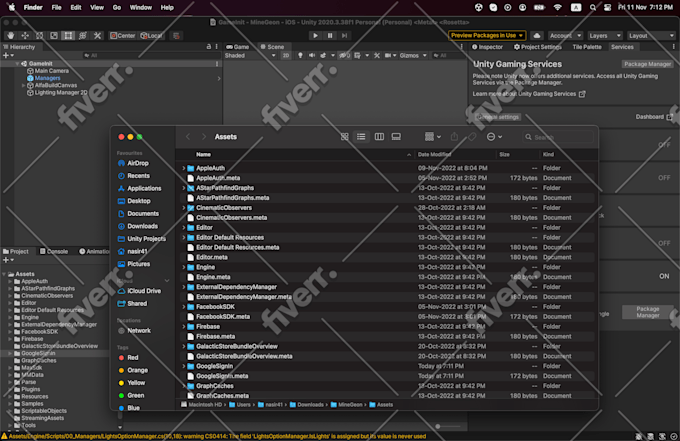
Task: Click the Wi-Fi menu bar icon
Action: (558, 7)
